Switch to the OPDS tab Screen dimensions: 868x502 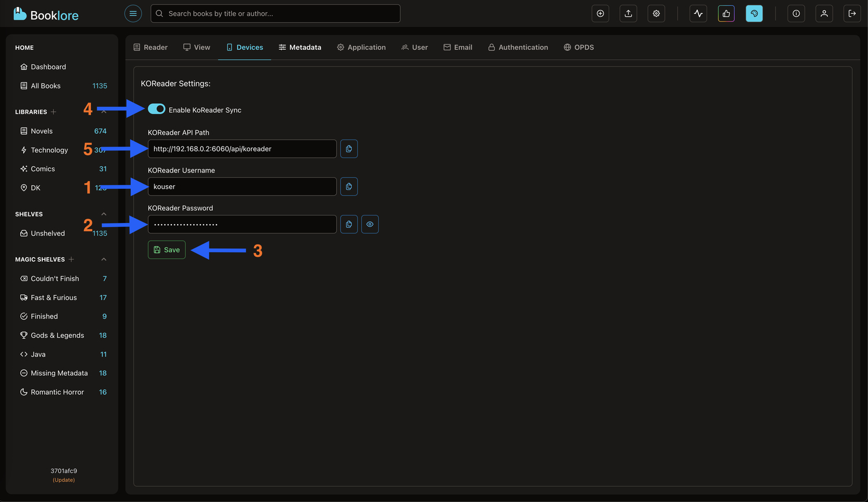[579, 47]
